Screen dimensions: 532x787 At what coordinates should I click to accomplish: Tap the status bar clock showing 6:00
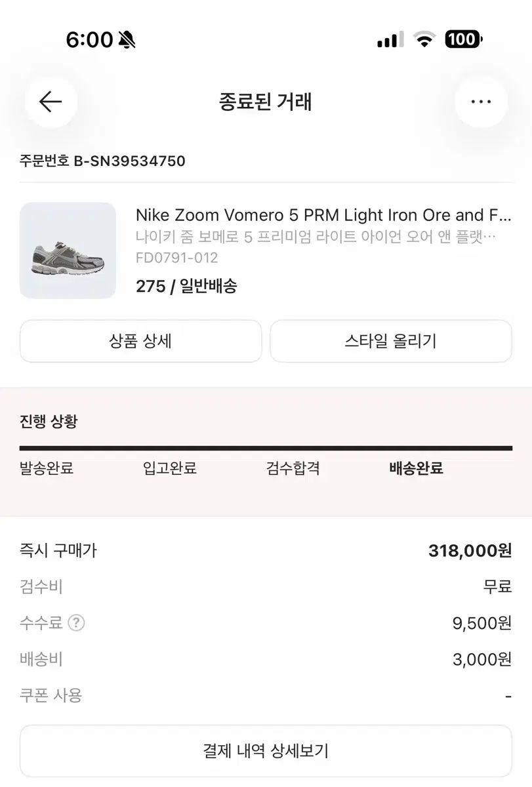(90, 40)
